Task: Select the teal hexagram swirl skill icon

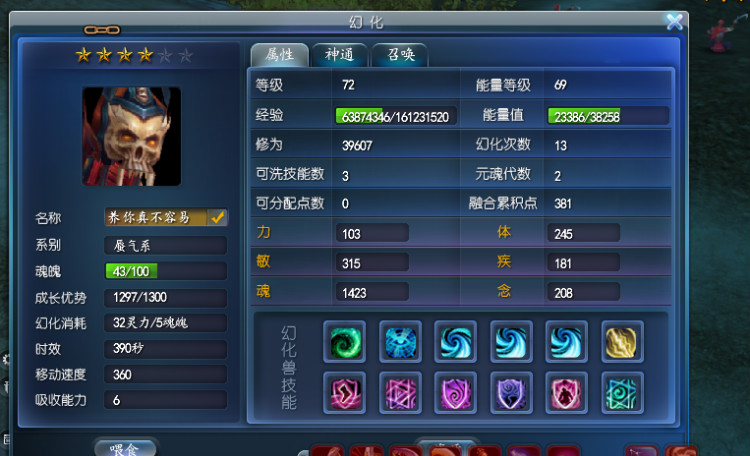Action: pyautogui.click(x=622, y=392)
